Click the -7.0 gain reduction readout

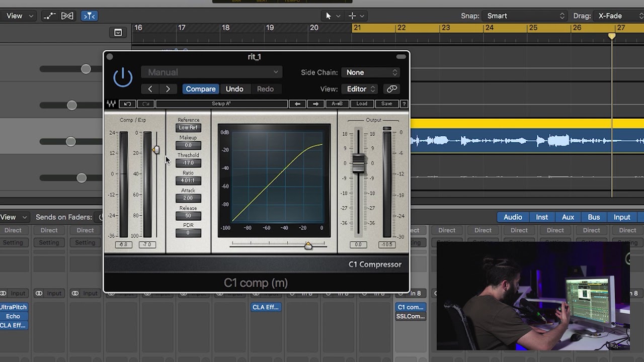point(147,245)
